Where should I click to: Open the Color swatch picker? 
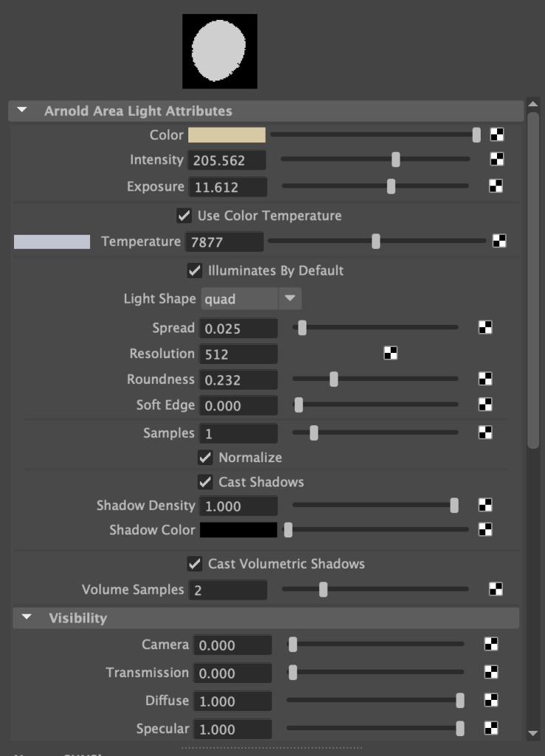click(227, 135)
